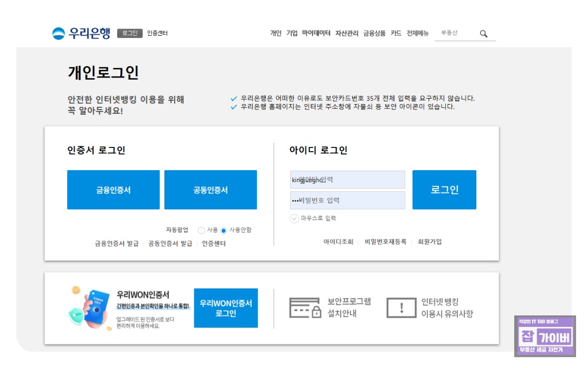Select the 자동팝업 사용 radio button
The image size is (588, 368).
pos(201,230)
